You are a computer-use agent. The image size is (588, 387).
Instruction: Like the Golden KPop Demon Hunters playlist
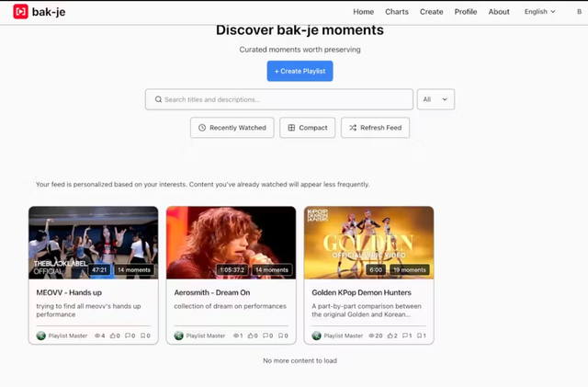click(390, 336)
